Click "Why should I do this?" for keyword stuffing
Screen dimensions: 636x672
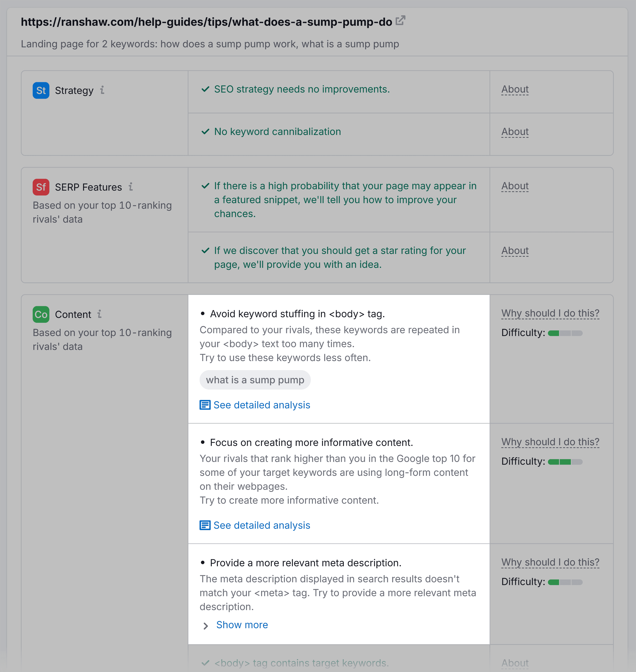[x=550, y=313]
